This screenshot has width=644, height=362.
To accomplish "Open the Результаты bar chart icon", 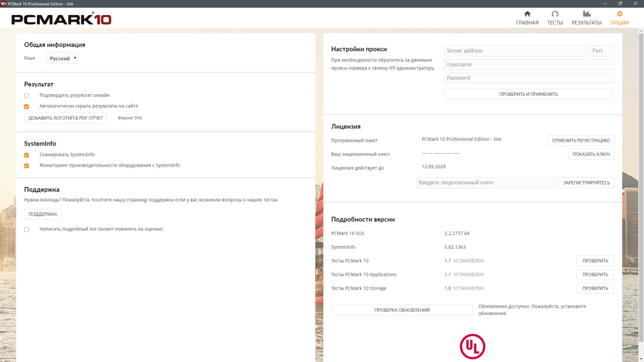I will [587, 14].
